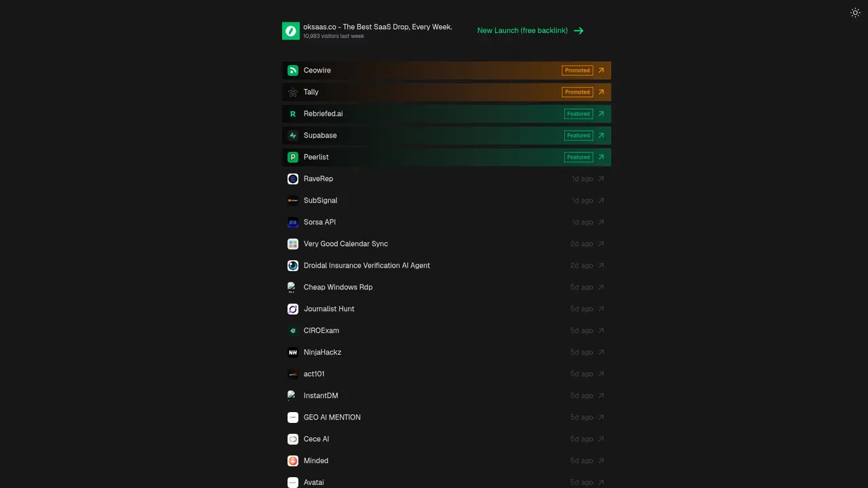
Task: Click the Tally app icon
Action: coord(293,92)
